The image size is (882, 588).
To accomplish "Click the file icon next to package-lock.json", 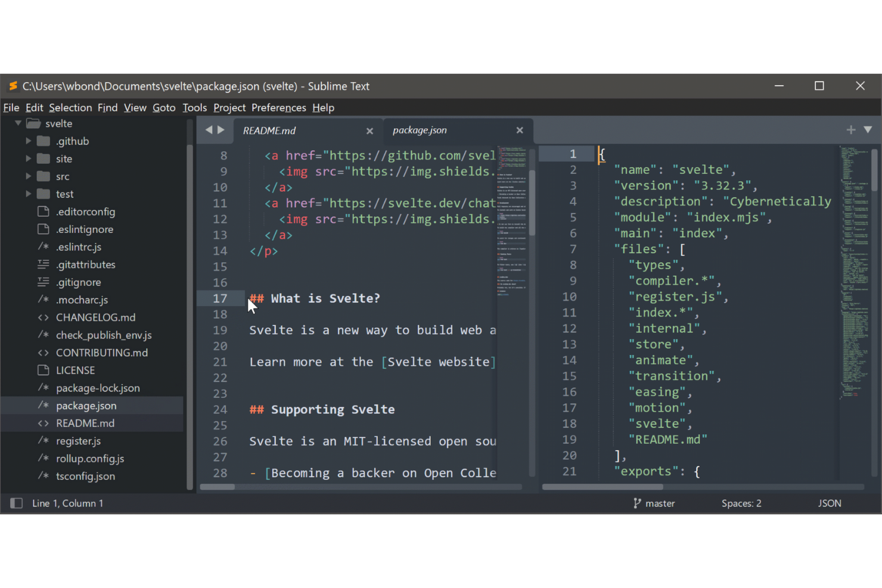I will (43, 388).
